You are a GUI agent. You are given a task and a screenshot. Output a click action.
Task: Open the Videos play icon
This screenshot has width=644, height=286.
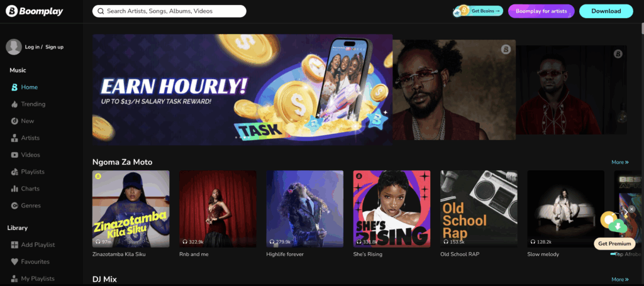(14, 155)
